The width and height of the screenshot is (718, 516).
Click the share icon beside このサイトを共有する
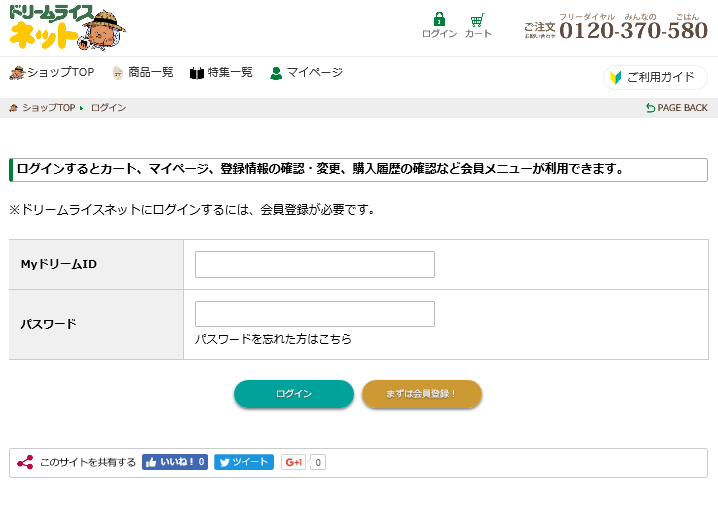[25, 462]
